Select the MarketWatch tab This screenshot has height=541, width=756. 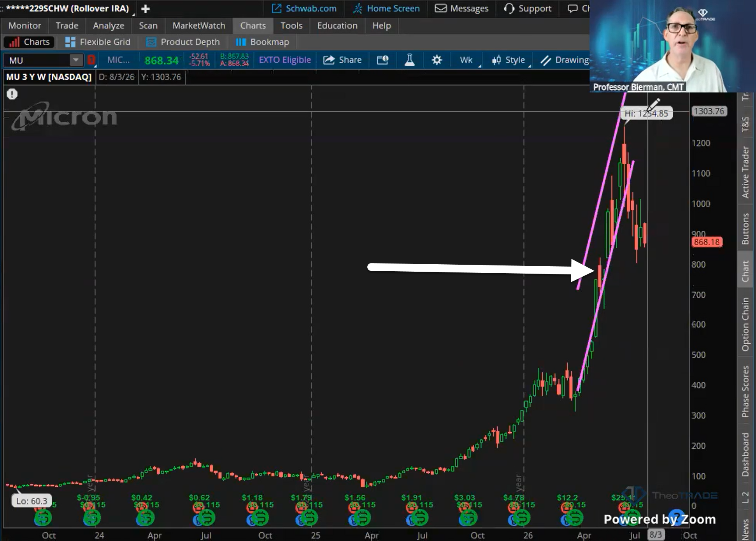[x=199, y=26]
